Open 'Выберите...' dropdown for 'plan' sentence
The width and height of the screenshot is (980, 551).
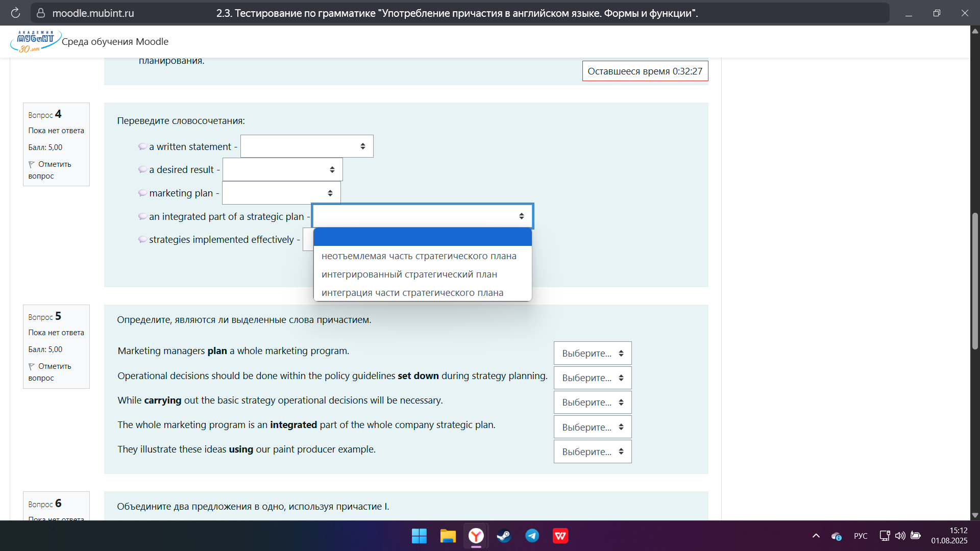click(592, 353)
